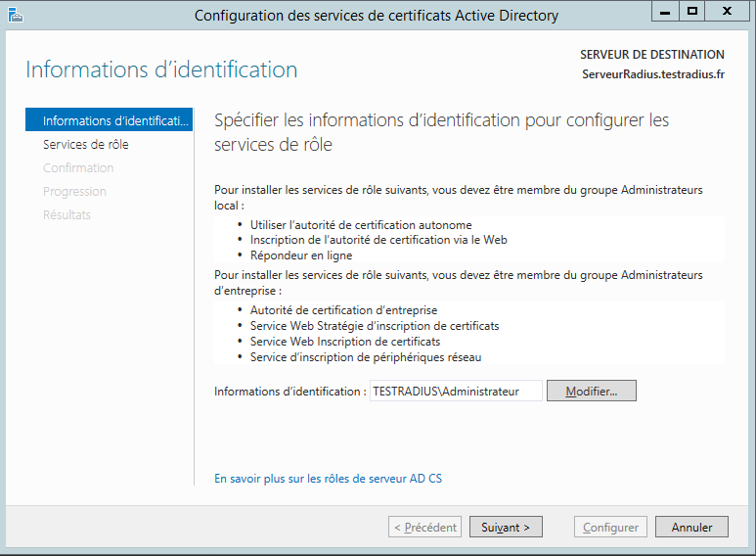The image size is (756, 556).
Task: Select the Confirmation step in sidebar
Action: coord(78,167)
